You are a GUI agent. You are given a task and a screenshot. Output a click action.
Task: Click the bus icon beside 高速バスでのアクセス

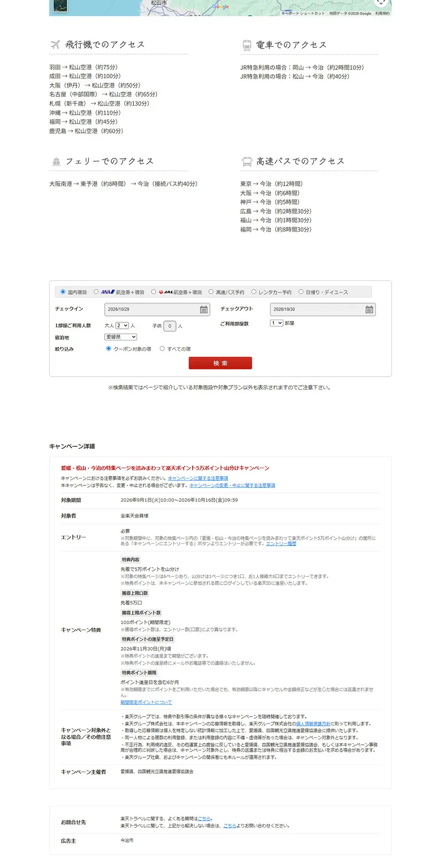click(247, 161)
